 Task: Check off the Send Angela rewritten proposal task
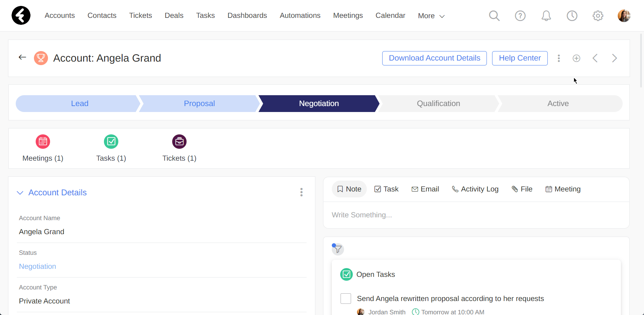coord(346,299)
